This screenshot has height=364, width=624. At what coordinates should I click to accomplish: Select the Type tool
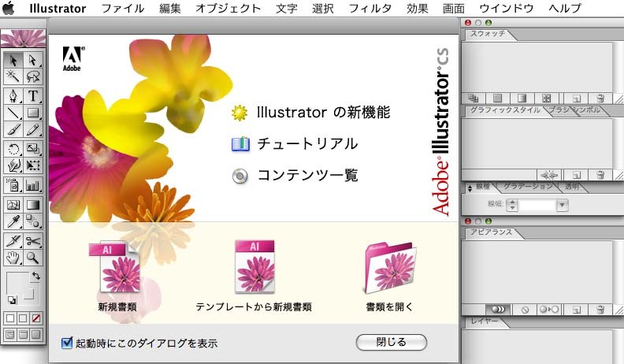pyautogui.click(x=33, y=96)
